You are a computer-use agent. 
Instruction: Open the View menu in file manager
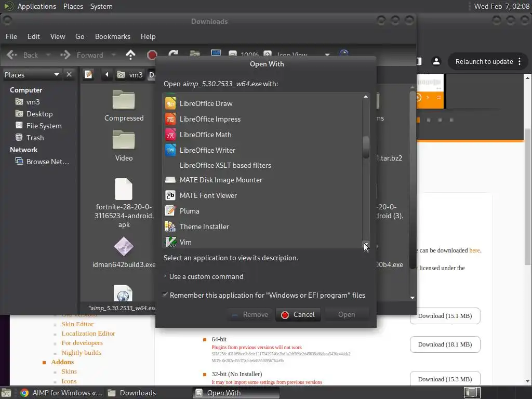[x=58, y=36]
